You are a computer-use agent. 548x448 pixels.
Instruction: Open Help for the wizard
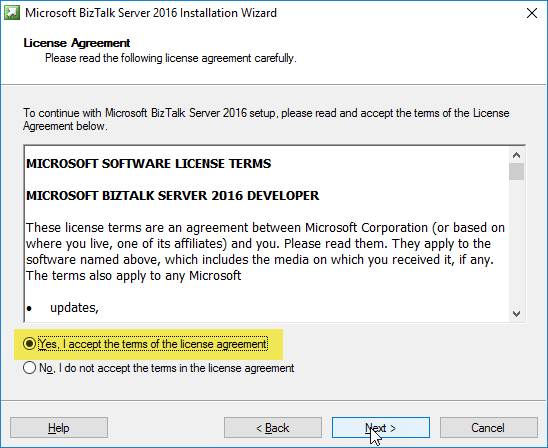[x=59, y=427]
